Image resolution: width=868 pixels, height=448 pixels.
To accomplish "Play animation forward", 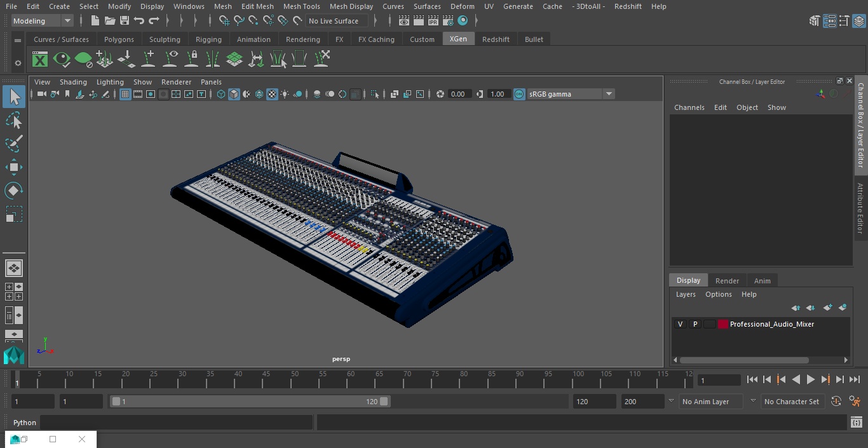I will coord(811,379).
